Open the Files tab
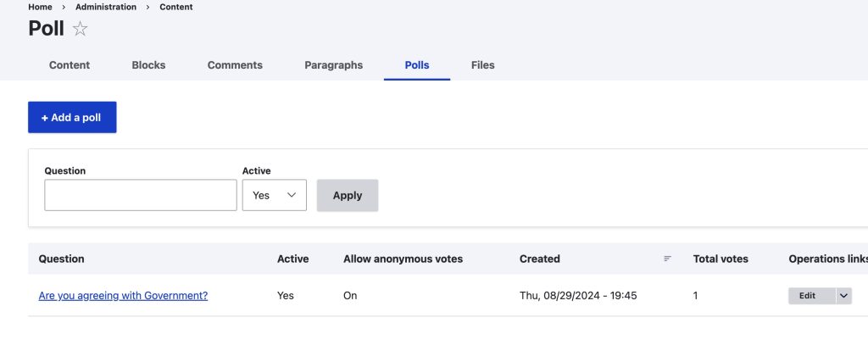868x362 pixels. (x=482, y=65)
